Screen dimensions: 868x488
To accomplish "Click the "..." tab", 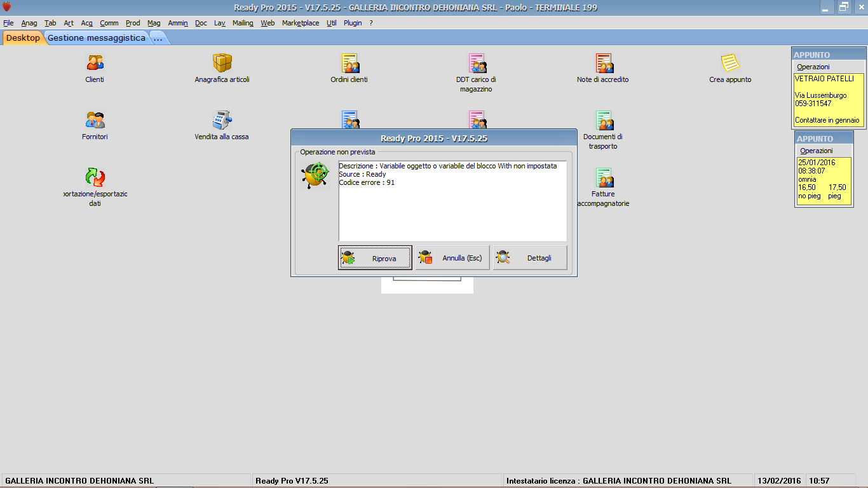I will 158,38.
